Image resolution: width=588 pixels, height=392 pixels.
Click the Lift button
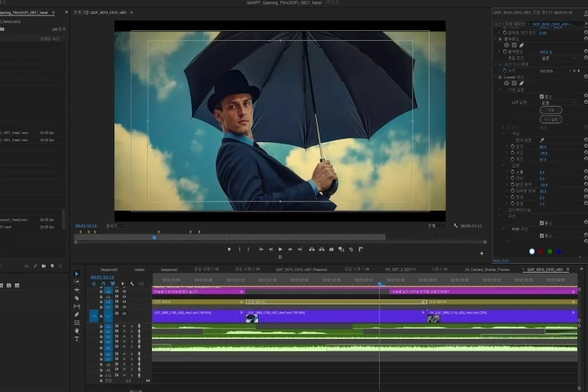[312, 249]
